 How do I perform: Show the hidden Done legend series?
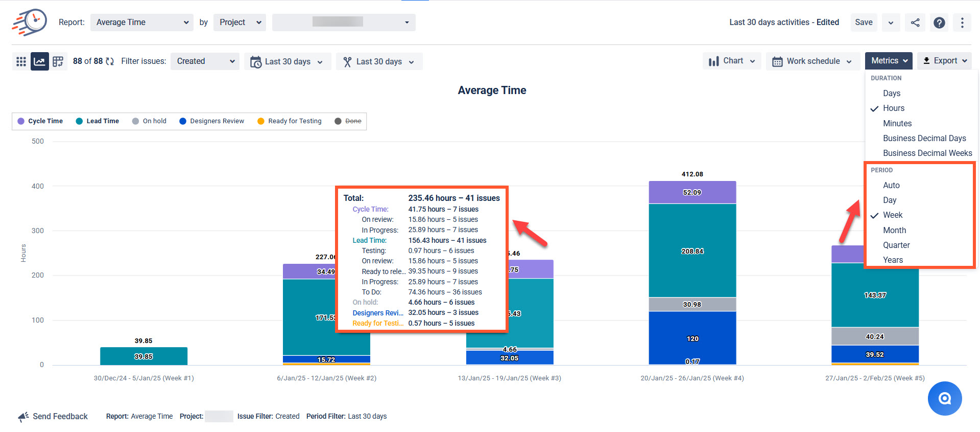point(348,121)
